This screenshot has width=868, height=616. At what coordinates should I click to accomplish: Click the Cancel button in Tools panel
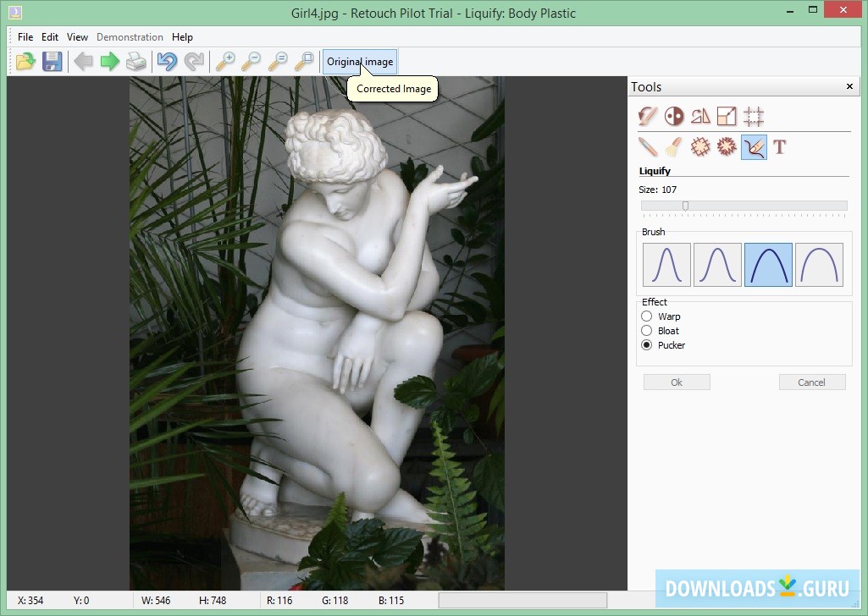(811, 382)
